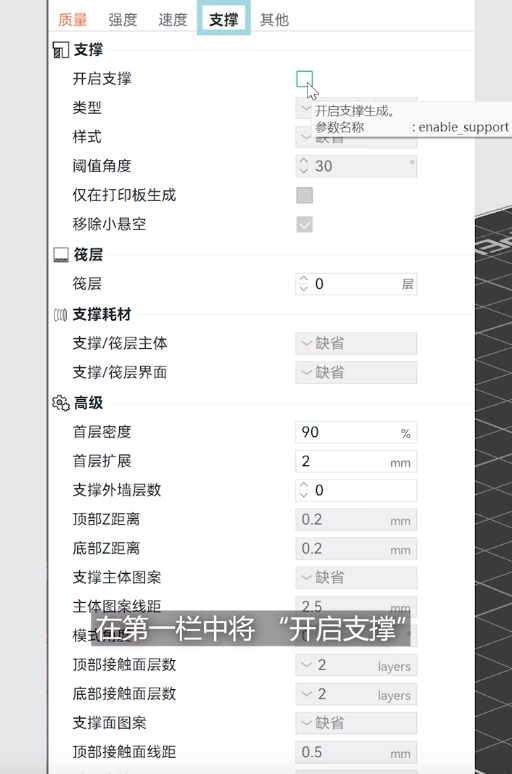Click the 支撑 section header icon
This screenshot has height=774, width=512.
pos(60,50)
